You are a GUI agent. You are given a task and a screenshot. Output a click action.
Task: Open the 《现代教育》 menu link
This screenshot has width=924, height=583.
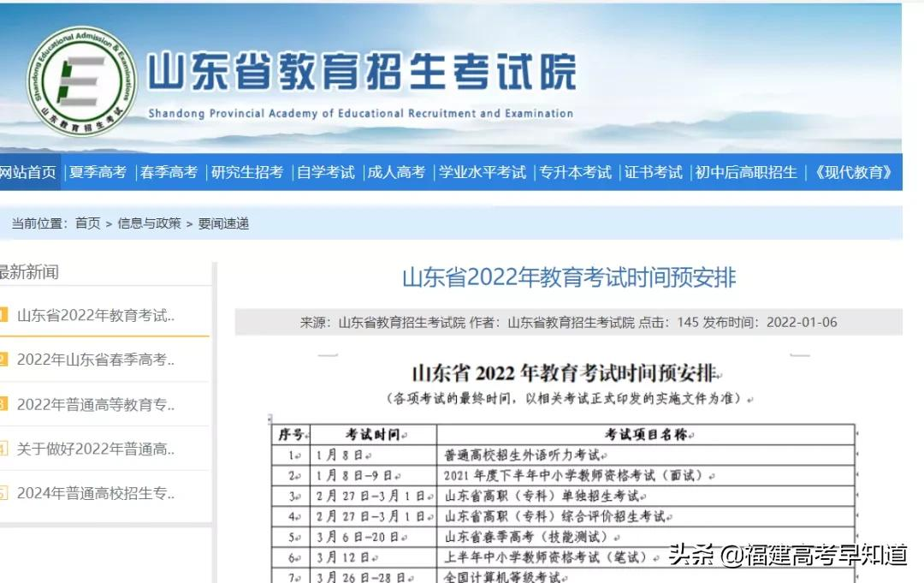854,172
